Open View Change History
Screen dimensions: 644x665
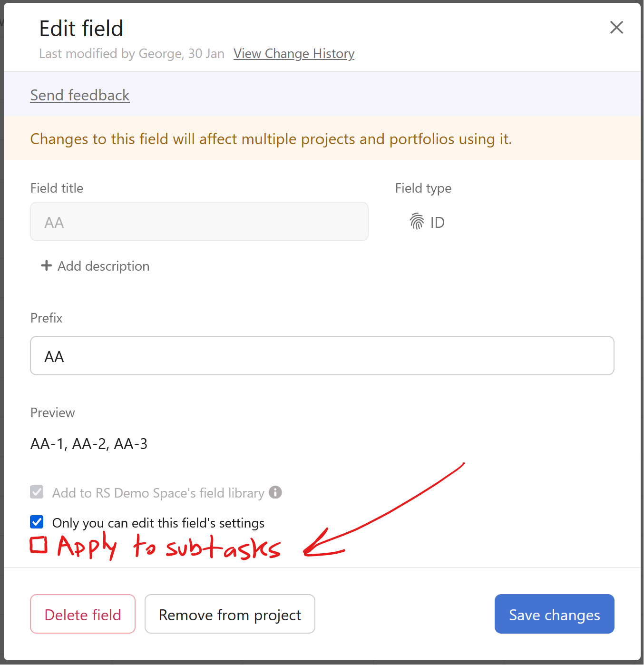[293, 53]
